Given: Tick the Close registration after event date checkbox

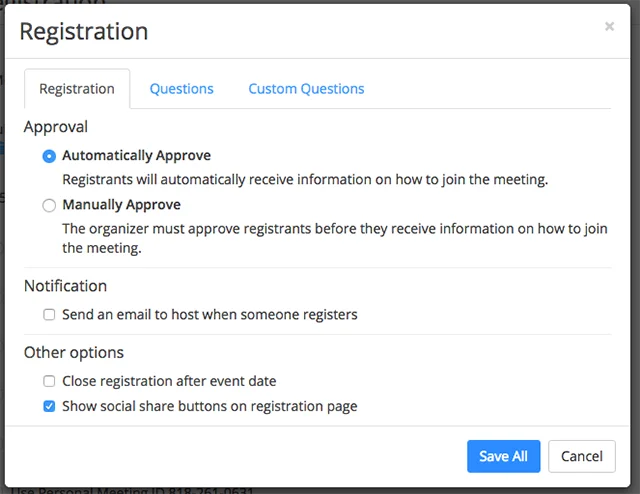Looking at the screenshot, I should pyautogui.click(x=49, y=381).
